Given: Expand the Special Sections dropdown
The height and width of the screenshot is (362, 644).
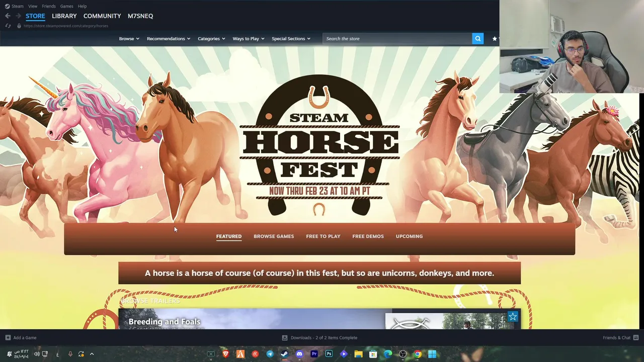Looking at the screenshot, I should click(291, 39).
